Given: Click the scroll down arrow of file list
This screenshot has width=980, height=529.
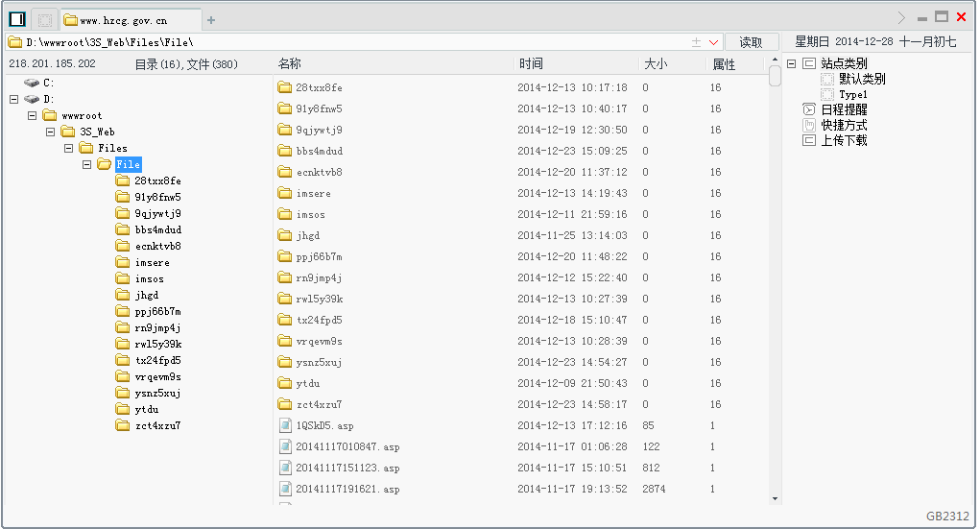Looking at the screenshot, I should 775,499.
